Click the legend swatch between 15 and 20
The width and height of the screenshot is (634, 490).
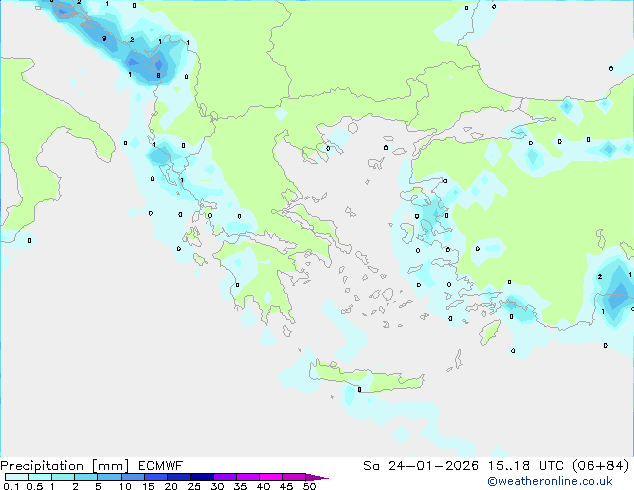(156, 477)
